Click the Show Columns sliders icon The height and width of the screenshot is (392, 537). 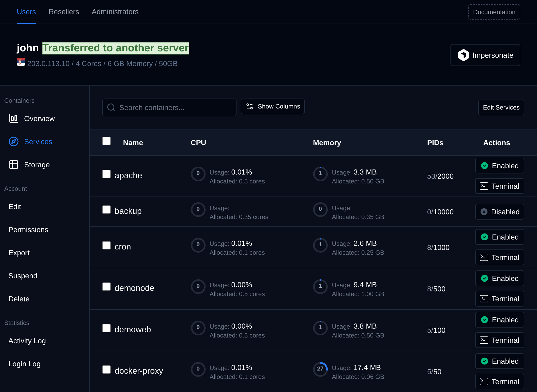pyautogui.click(x=250, y=106)
